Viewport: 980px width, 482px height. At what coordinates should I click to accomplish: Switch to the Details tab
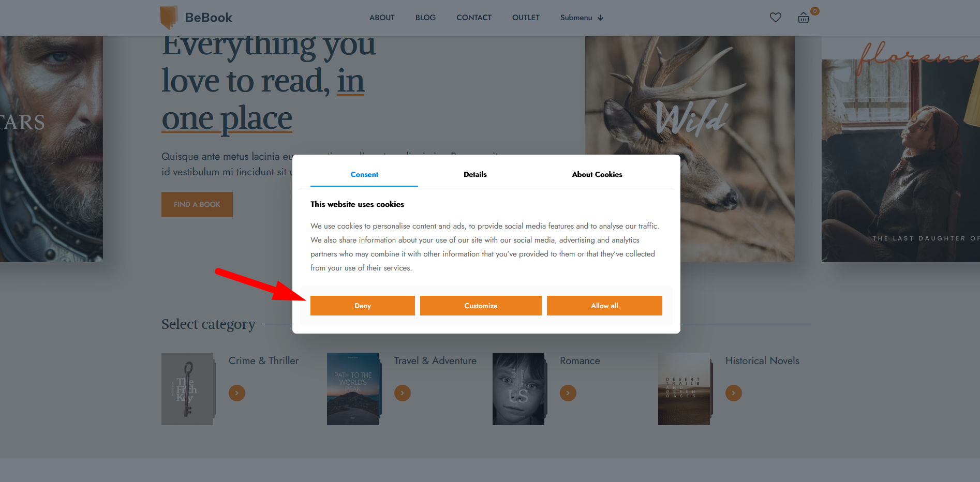(475, 174)
